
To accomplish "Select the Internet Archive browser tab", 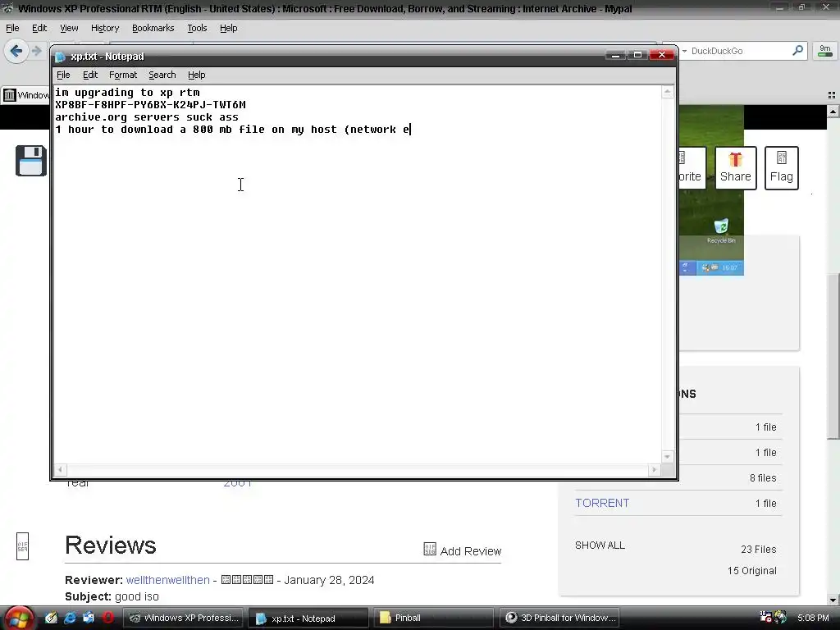I will tap(25, 95).
